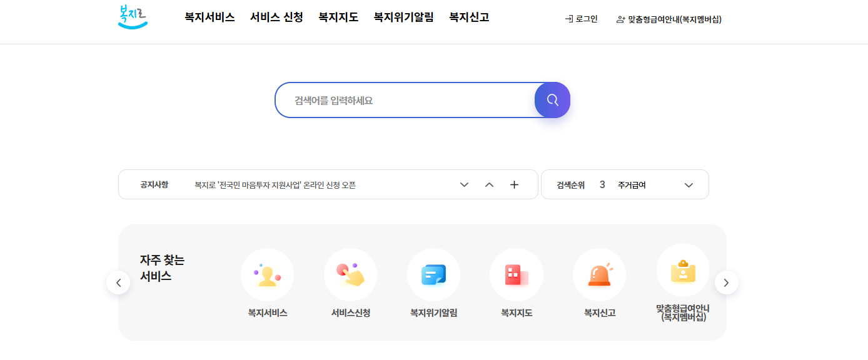868x360 pixels.
Task: Expand the 검색순위 ranking dropdown
Action: click(689, 185)
